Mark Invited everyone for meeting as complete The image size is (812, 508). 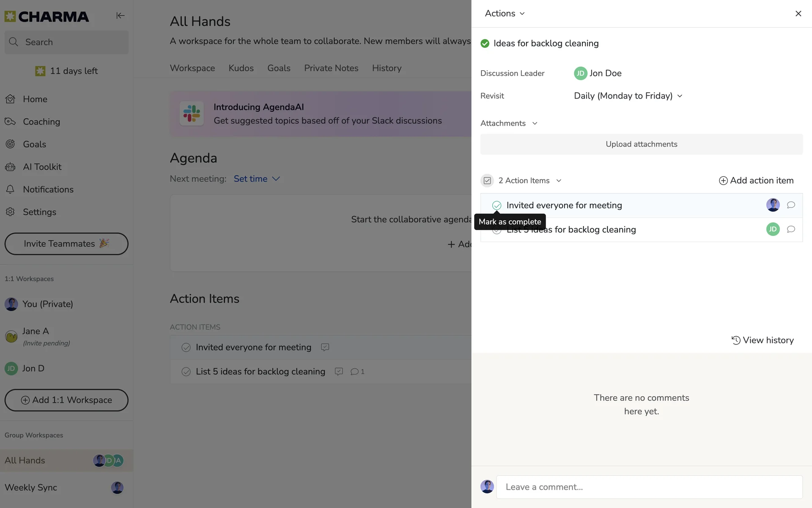(x=497, y=205)
